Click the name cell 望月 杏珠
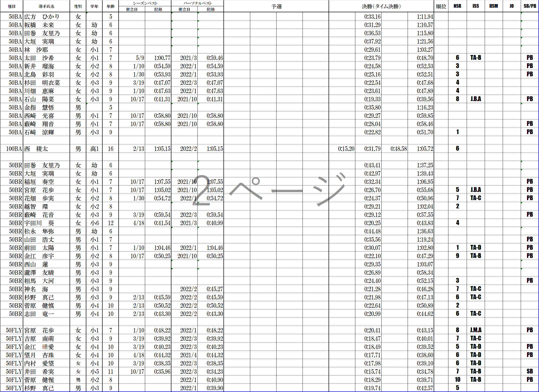Image resolution: width=539 pixels, height=392 pixels. (46, 355)
